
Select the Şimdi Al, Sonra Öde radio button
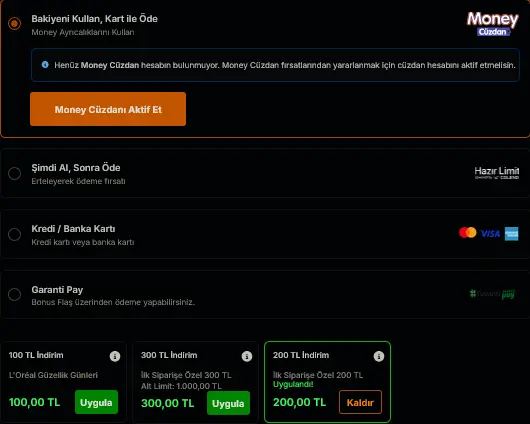tap(15, 173)
